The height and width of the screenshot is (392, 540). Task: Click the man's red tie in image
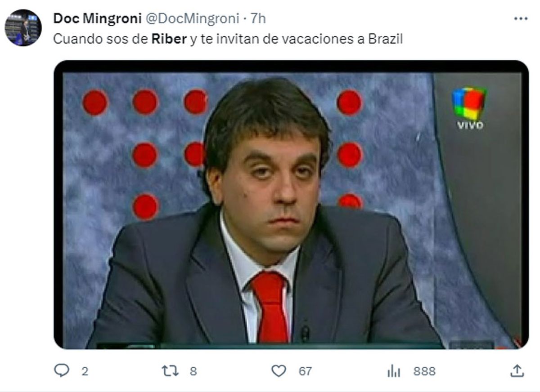click(270, 307)
